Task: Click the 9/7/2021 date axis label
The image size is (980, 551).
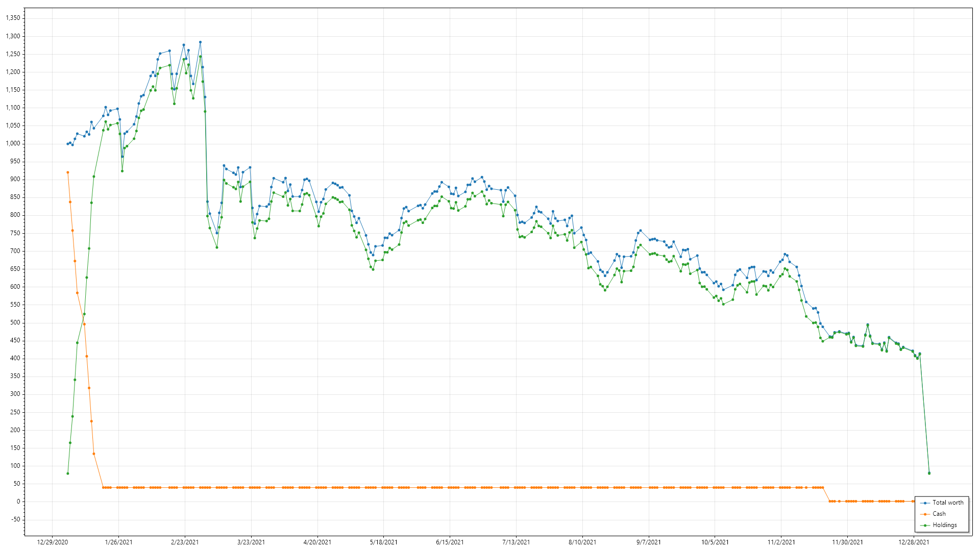Action: 649,542
